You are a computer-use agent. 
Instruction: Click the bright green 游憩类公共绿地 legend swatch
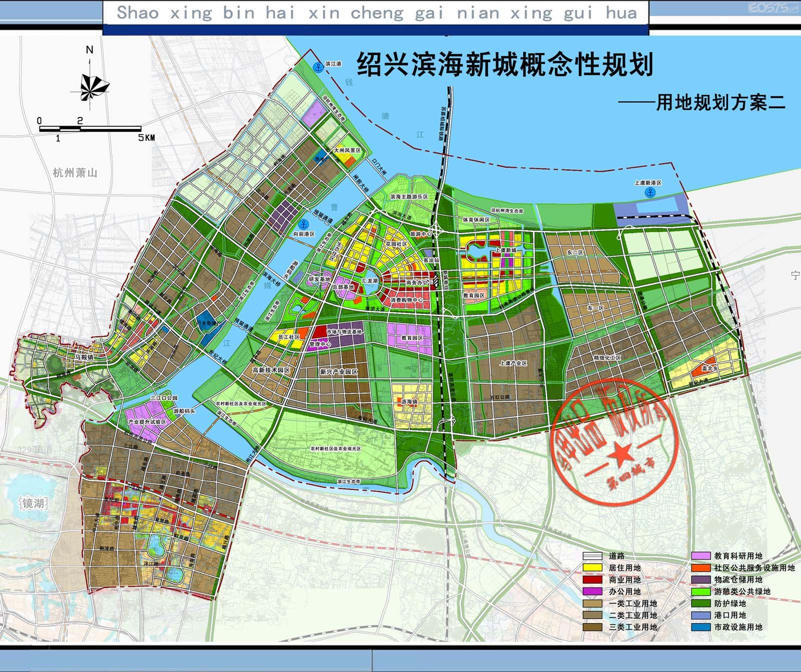701,591
